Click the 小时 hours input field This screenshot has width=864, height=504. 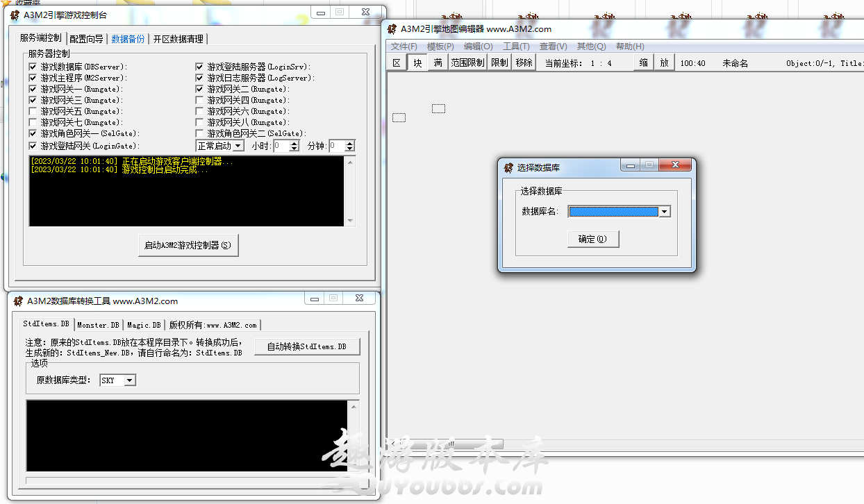(281, 146)
